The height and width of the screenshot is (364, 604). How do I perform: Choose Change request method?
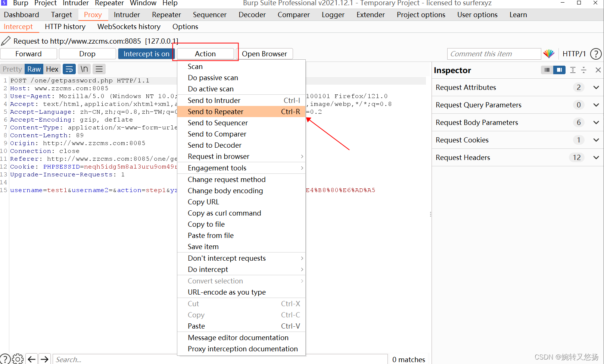241,179
